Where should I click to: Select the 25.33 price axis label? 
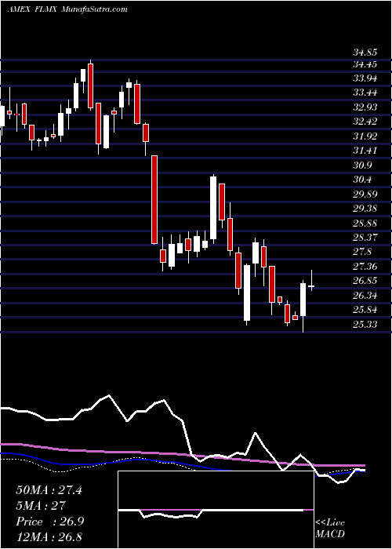[x=365, y=324]
